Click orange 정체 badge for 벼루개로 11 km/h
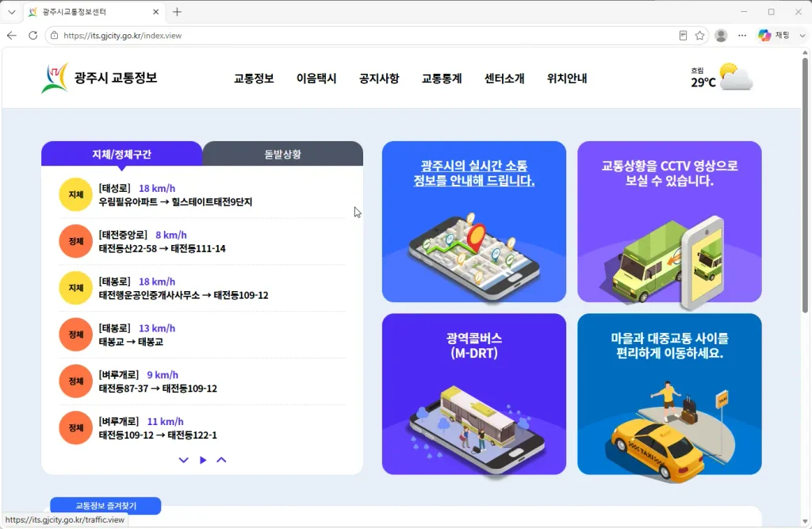The width and height of the screenshot is (812, 529). click(x=75, y=427)
